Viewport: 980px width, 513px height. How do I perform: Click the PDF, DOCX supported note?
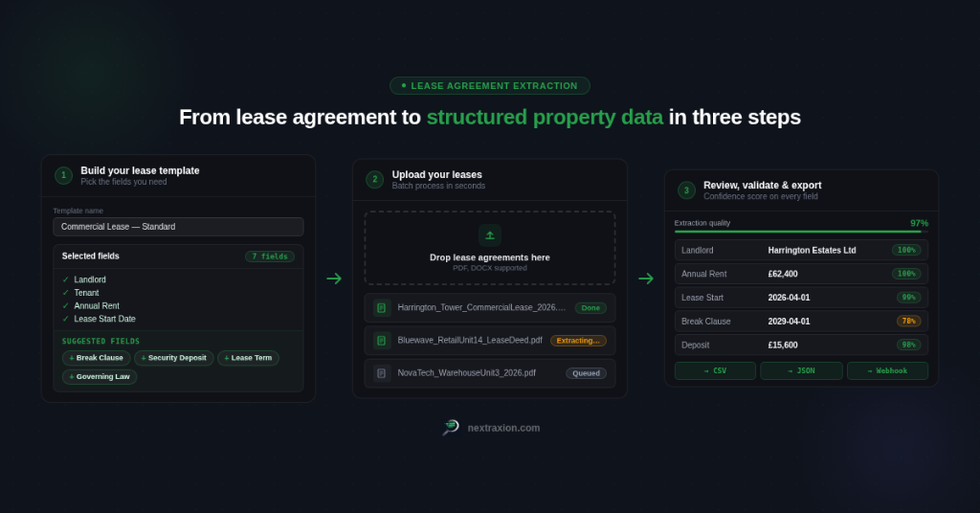tap(490, 268)
